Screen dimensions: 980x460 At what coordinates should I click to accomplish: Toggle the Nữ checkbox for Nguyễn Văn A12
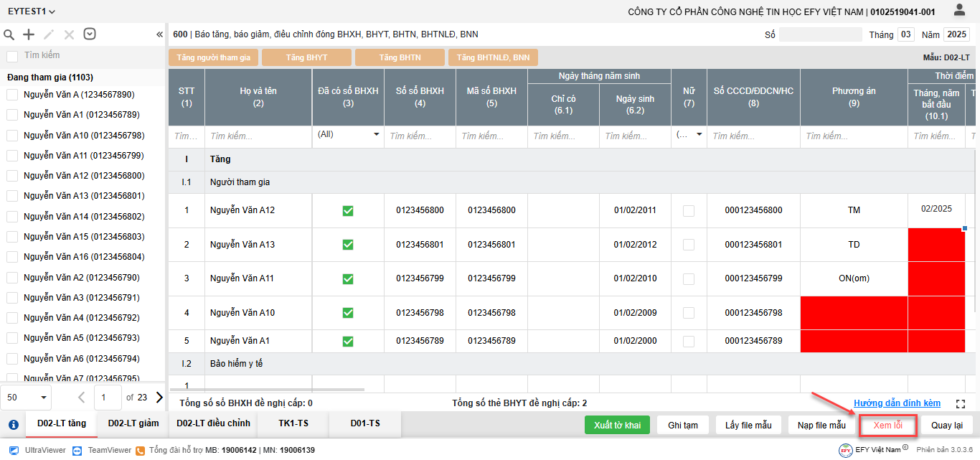pyautogui.click(x=689, y=210)
